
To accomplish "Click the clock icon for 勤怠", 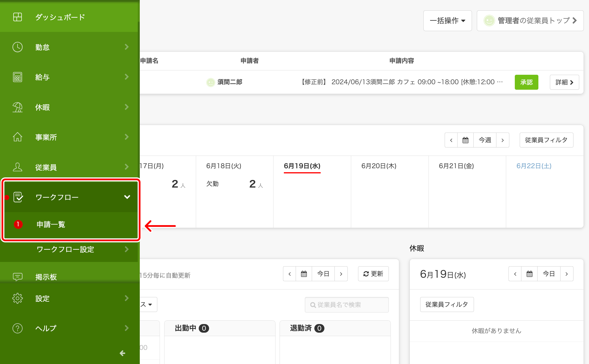I will [x=18, y=47].
